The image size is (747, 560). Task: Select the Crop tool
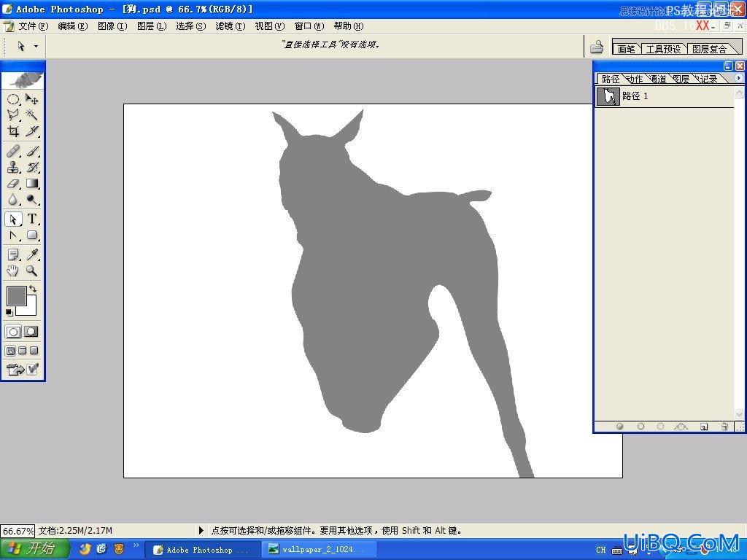tap(13, 131)
